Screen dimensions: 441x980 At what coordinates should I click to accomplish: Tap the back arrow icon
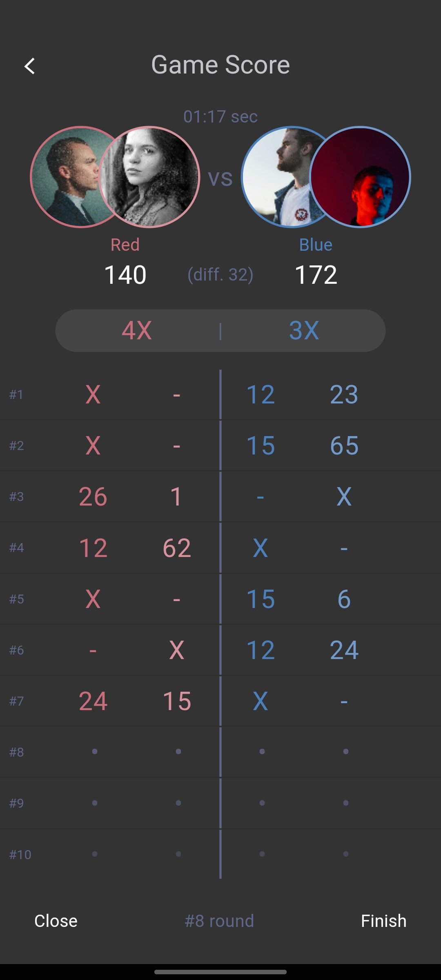pyautogui.click(x=29, y=66)
